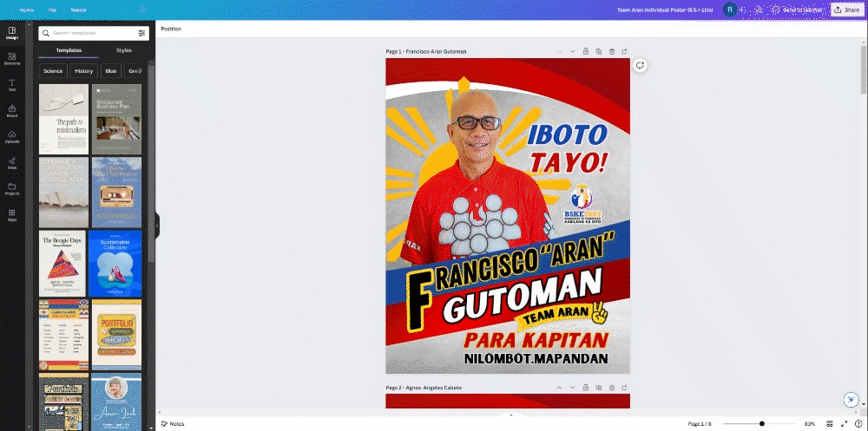Click the zoom slider handle
Image resolution: width=868 pixels, height=431 pixels.
pyautogui.click(x=762, y=424)
